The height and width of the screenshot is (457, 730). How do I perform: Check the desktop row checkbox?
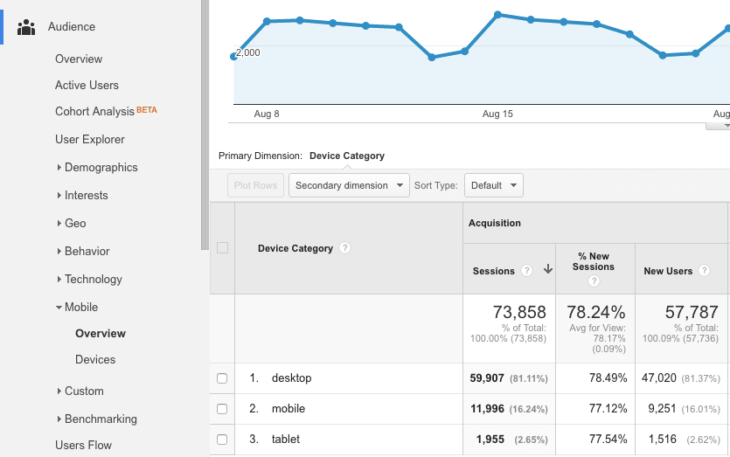pyautogui.click(x=222, y=378)
